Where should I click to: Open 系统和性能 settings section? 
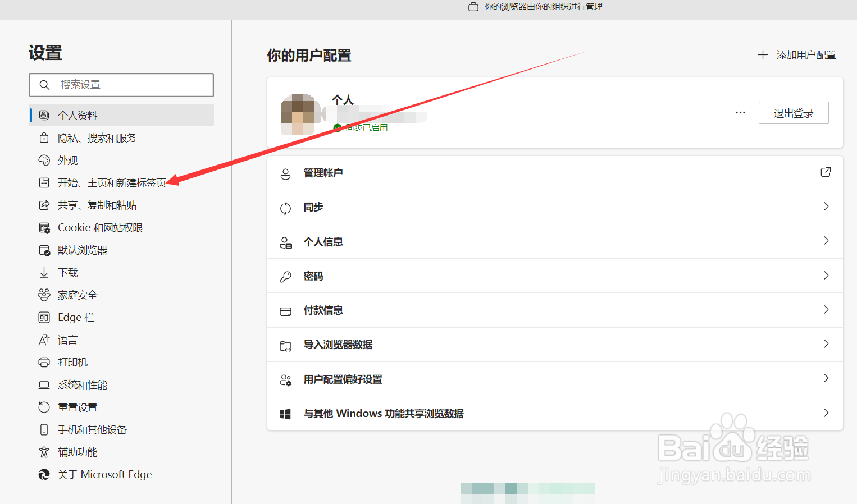(x=121, y=384)
